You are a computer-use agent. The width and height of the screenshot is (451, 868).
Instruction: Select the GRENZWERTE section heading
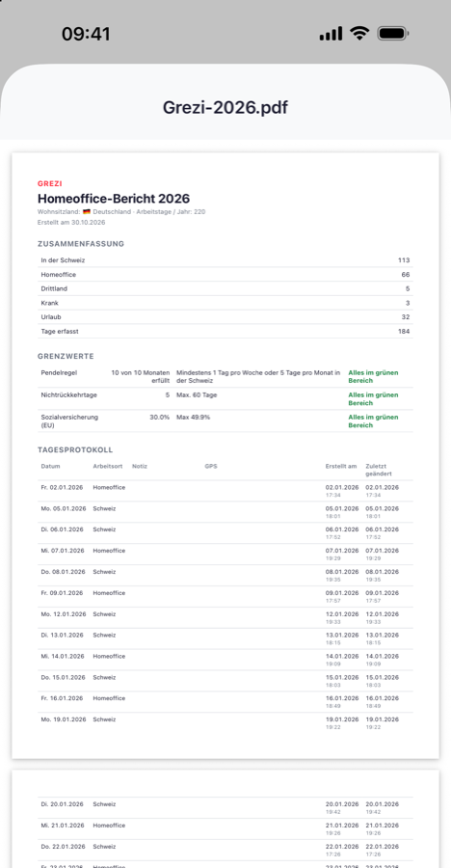[x=66, y=357]
